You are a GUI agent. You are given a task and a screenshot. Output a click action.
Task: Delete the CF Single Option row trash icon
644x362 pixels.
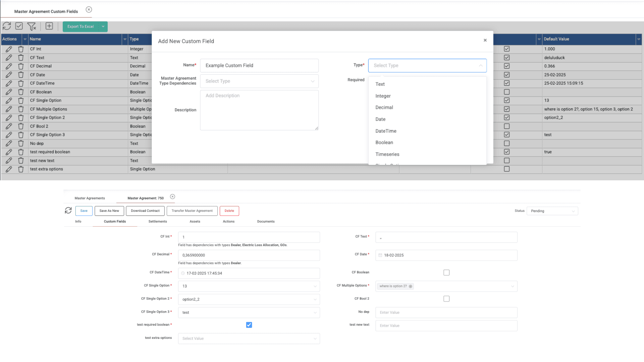click(21, 101)
